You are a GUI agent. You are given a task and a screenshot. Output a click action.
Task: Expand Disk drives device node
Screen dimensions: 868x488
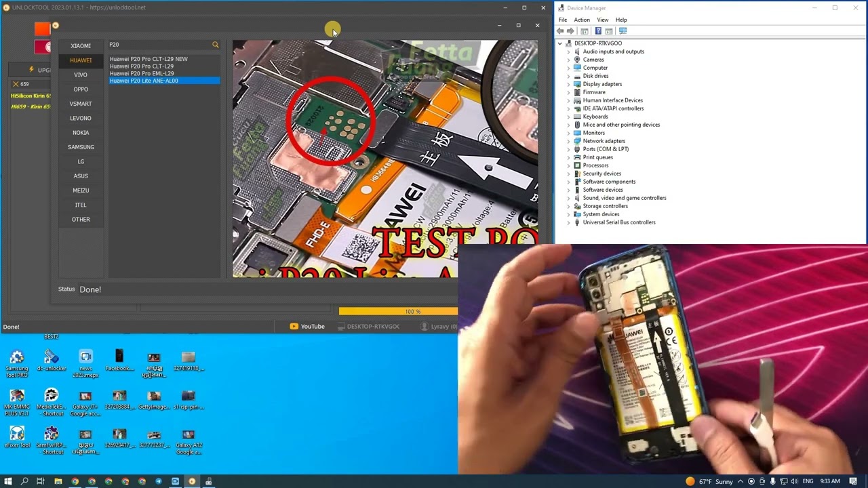click(568, 76)
